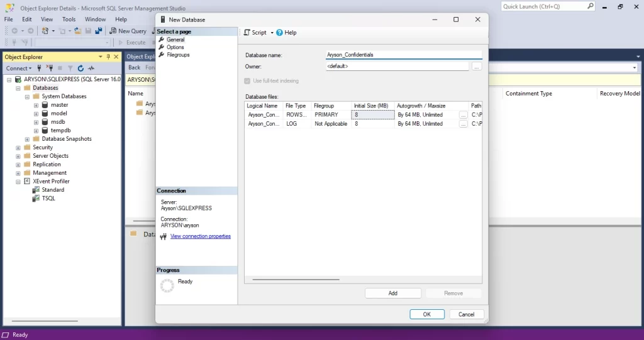This screenshot has width=644, height=340.
Task: Click the Containment Type column header
Action: tap(528, 94)
